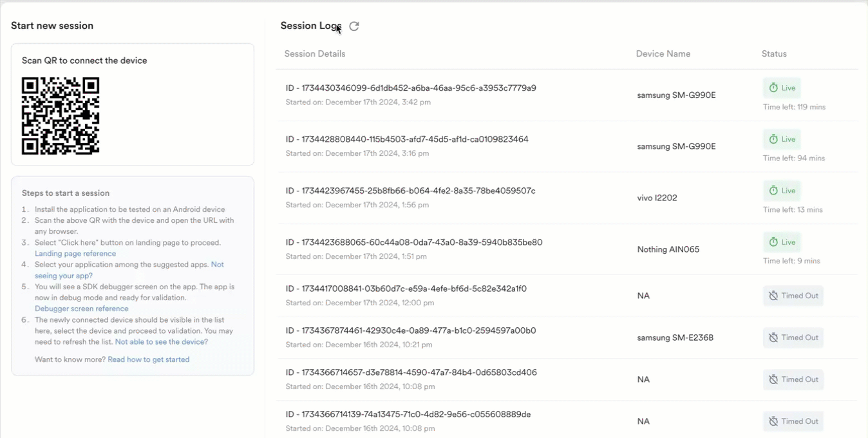Screen dimensions: 868x438
Task: Refresh the Session Logs list
Action: [354, 26]
